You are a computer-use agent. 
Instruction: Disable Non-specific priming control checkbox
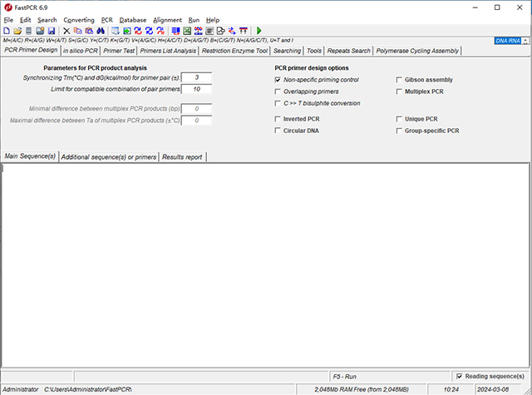coord(278,80)
